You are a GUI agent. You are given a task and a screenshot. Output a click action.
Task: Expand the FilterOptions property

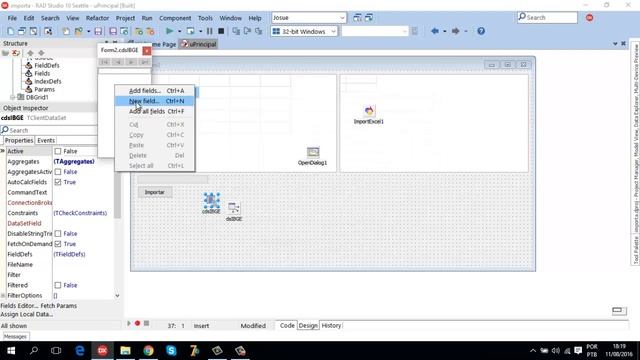pos(3,296)
